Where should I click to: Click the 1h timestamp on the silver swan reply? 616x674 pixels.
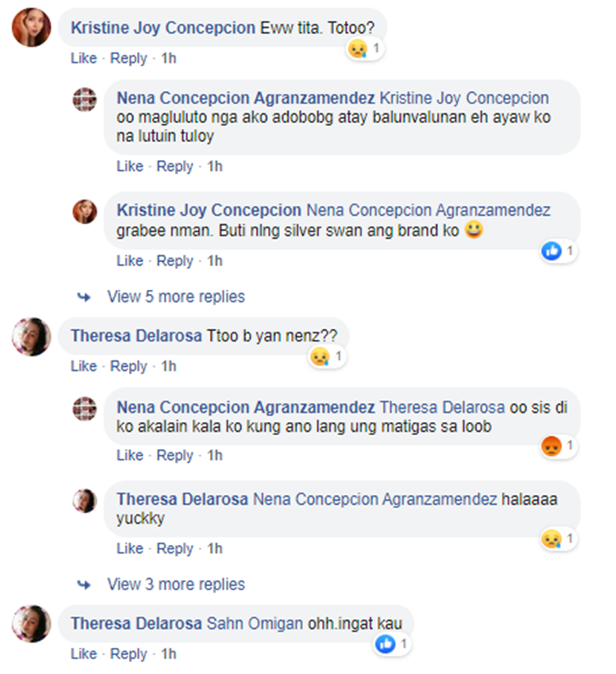[x=214, y=261]
